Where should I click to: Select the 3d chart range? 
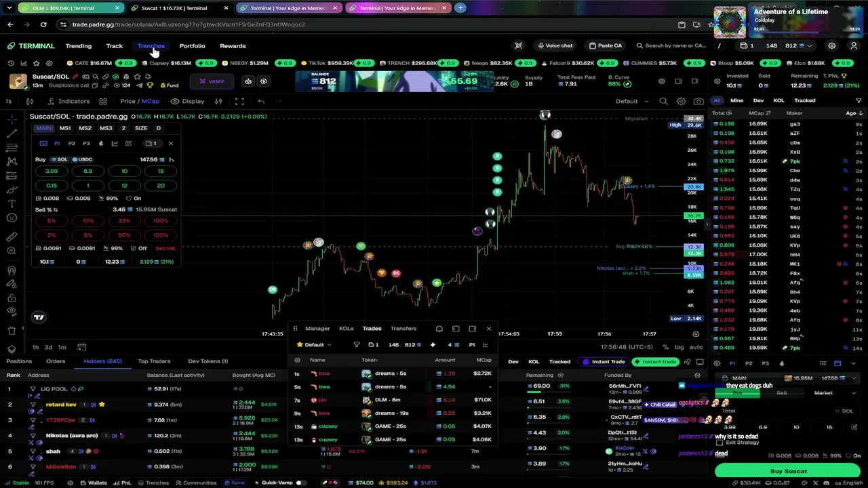pos(48,348)
